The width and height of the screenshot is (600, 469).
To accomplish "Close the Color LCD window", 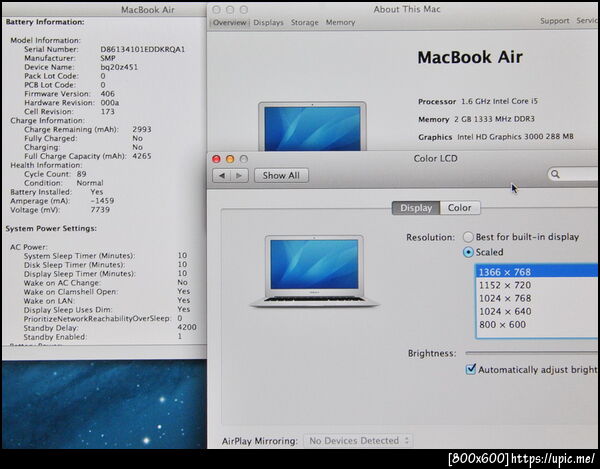I will 216,159.
